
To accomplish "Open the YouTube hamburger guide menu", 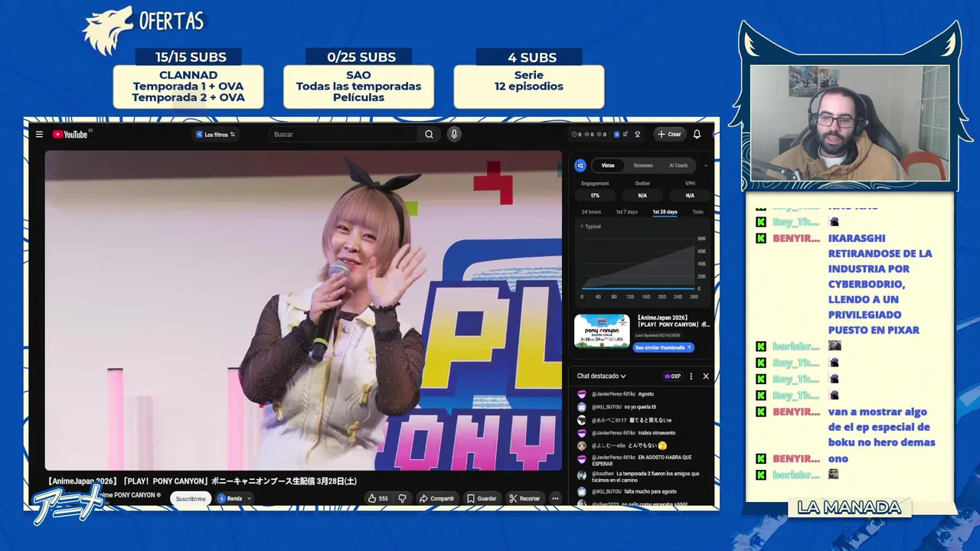I will tap(39, 135).
